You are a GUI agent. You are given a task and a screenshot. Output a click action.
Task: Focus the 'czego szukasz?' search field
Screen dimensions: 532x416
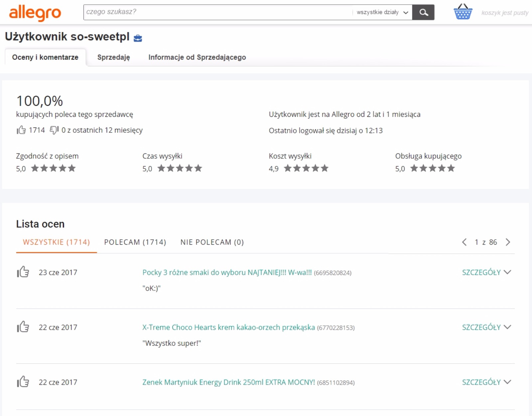216,12
